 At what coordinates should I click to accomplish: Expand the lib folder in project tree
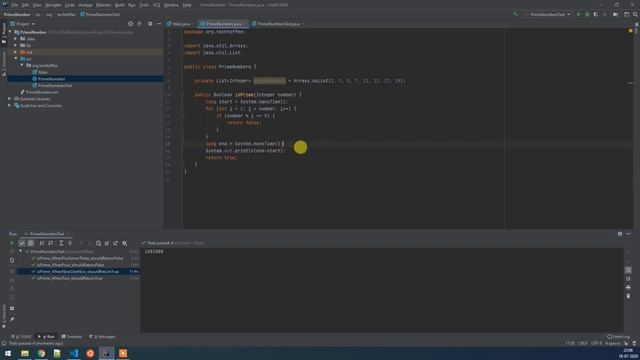click(16, 45)
